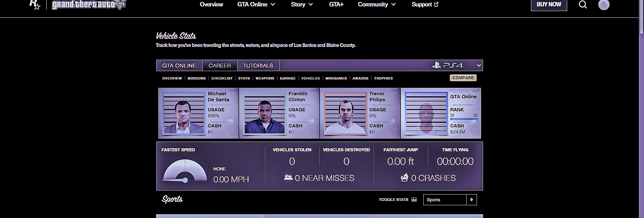Select Franklin Clinton mugshot
644x218 pixels.
[x=264, y=113]
